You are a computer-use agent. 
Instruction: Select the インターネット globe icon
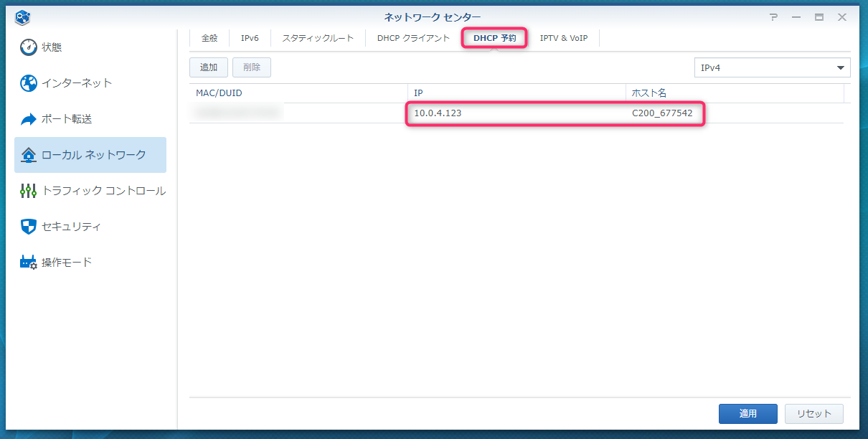(x=29, y=83)
